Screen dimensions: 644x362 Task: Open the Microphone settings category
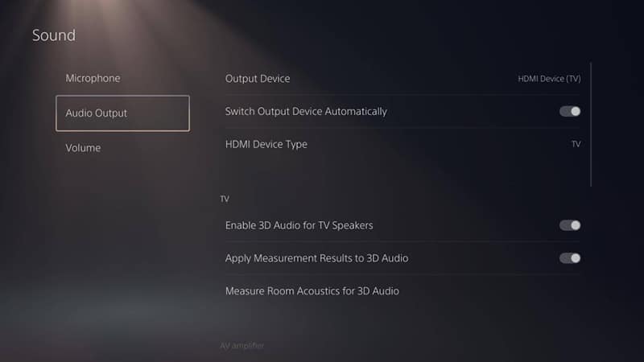click(93, 78)
